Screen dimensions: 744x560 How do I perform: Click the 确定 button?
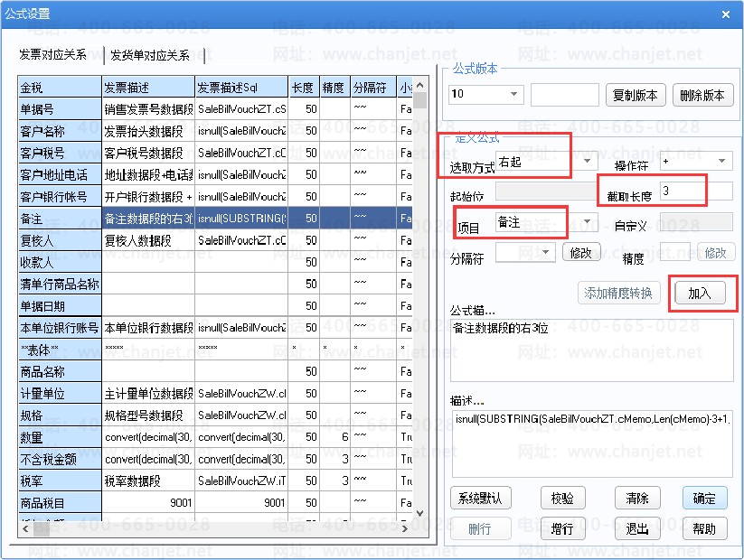(704, 498)
